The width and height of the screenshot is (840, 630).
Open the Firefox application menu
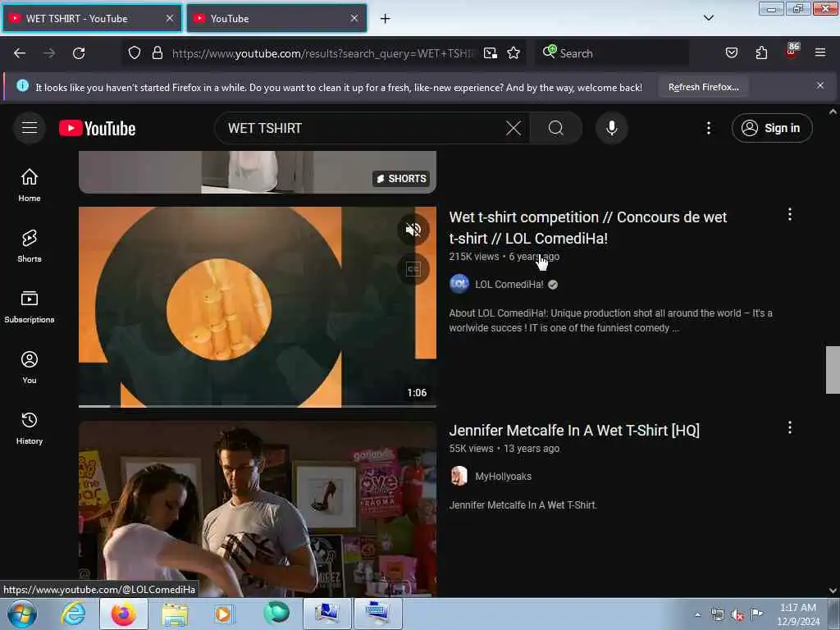tap(820, 52)
